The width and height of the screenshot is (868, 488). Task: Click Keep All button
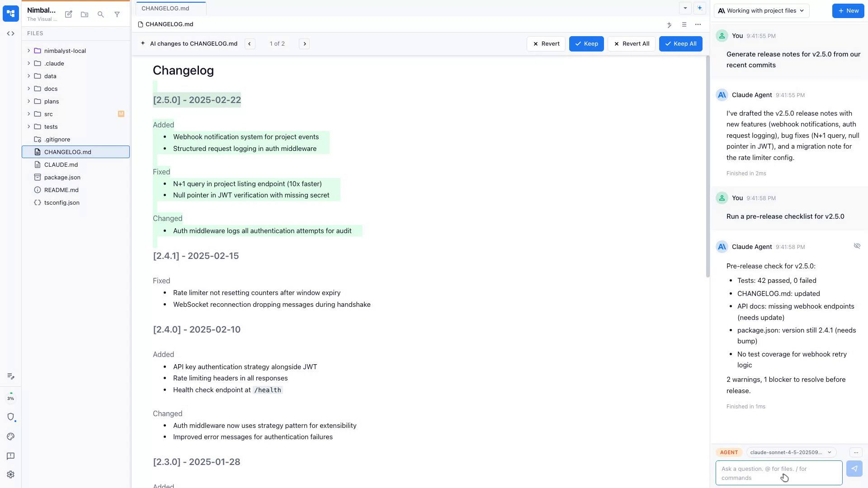tap(680, 44)
